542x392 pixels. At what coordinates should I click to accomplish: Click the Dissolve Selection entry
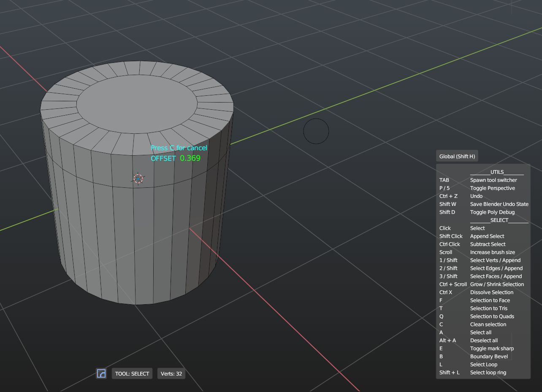coord(491,292)
